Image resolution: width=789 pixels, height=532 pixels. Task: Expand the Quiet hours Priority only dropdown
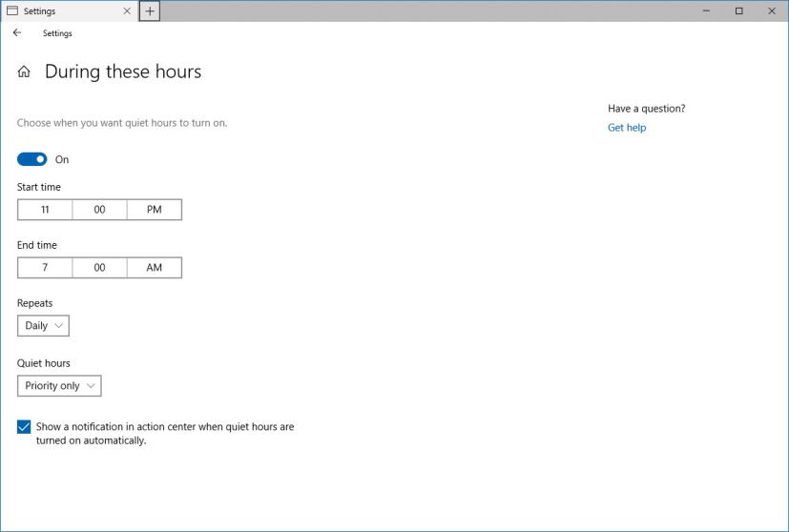(59, 386)
